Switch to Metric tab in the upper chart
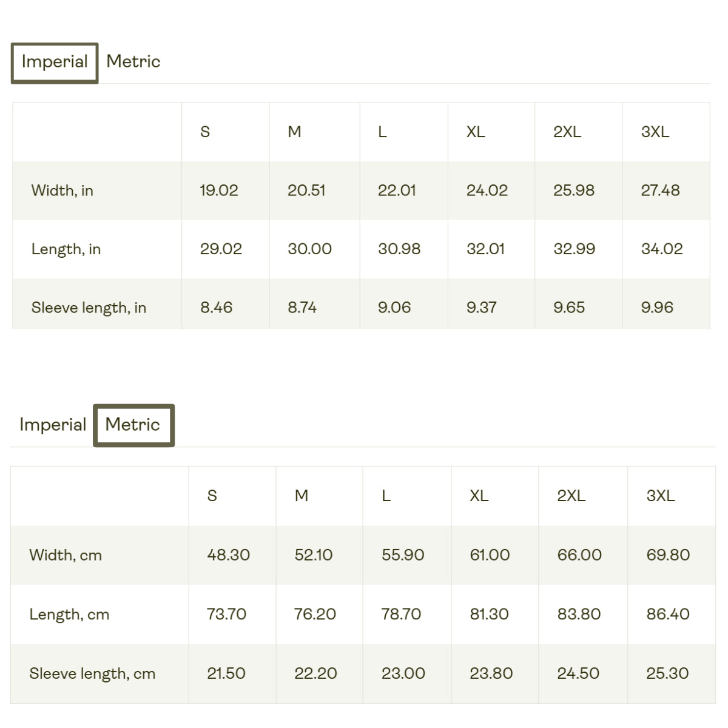728x728 pixels. (133, 62)
